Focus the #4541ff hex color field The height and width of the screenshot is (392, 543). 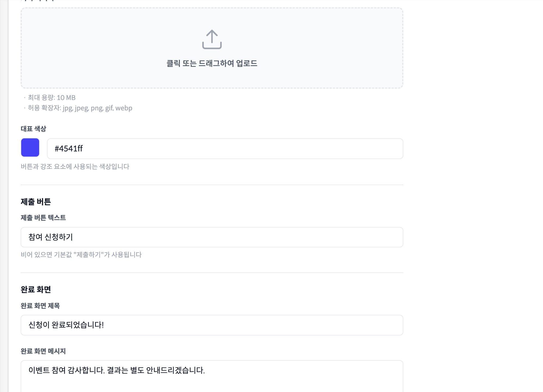tap(225, 149)
